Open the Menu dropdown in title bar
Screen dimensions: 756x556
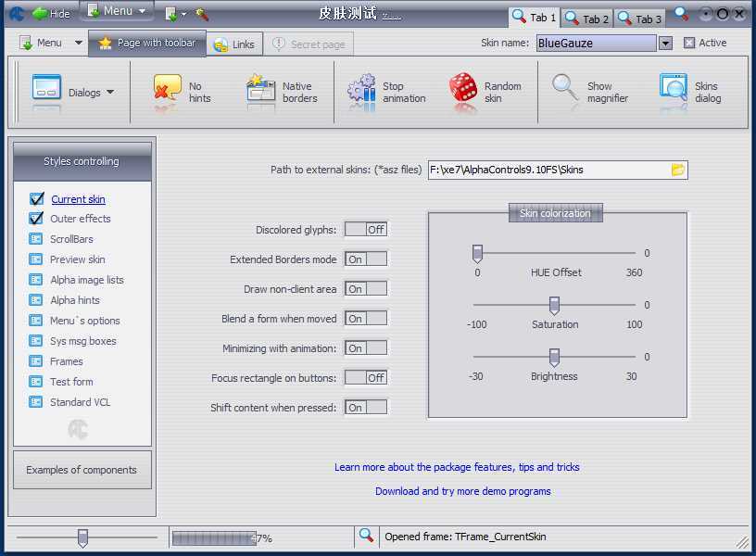point(118,11)
